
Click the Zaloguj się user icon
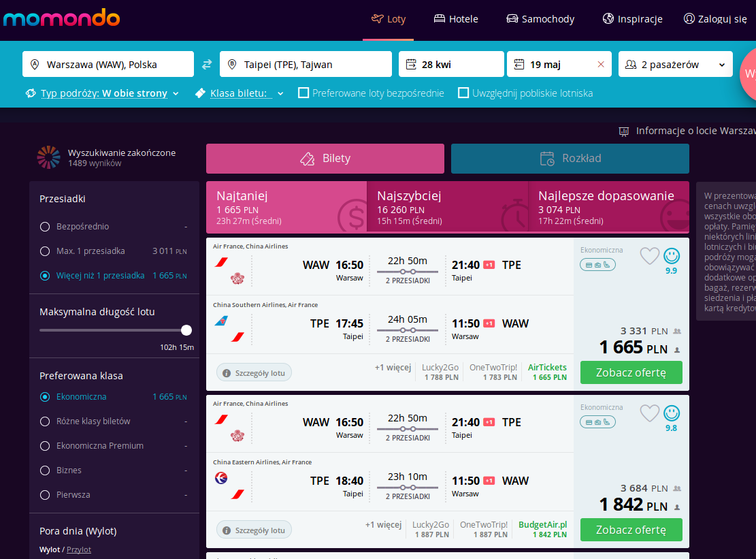689,18
